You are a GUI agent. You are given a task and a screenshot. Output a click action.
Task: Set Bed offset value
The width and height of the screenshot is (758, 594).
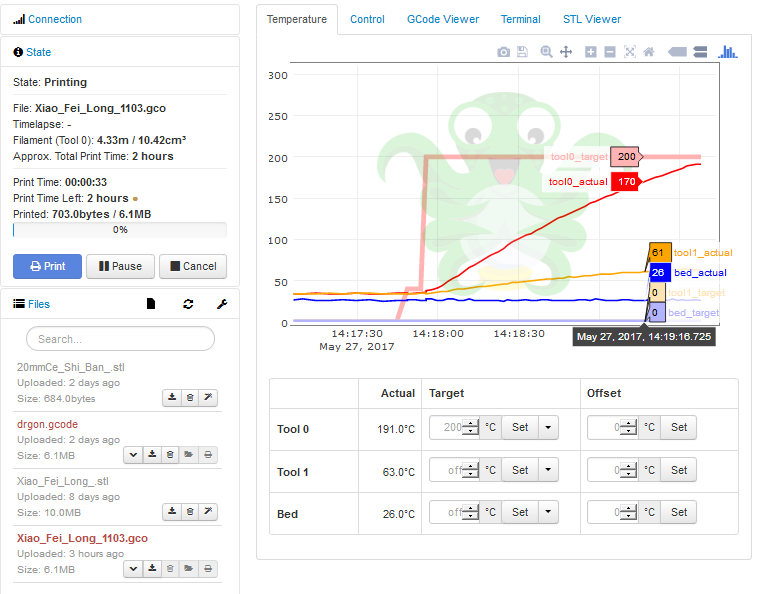pos(679,512)
